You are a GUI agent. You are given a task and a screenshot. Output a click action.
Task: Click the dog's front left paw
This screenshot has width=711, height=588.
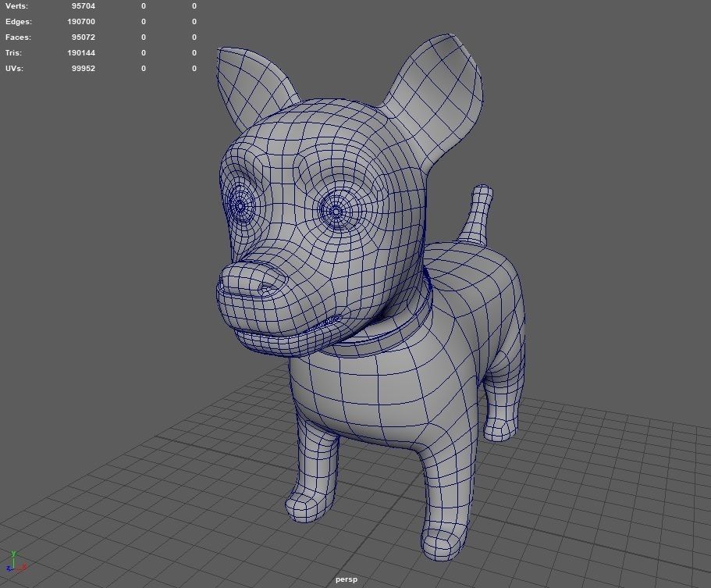[443, 542]
